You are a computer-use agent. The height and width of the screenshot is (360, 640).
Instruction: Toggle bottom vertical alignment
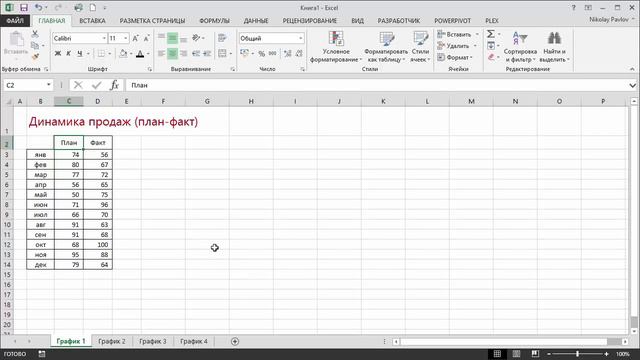pyautogui.click(x=184, y=38)
